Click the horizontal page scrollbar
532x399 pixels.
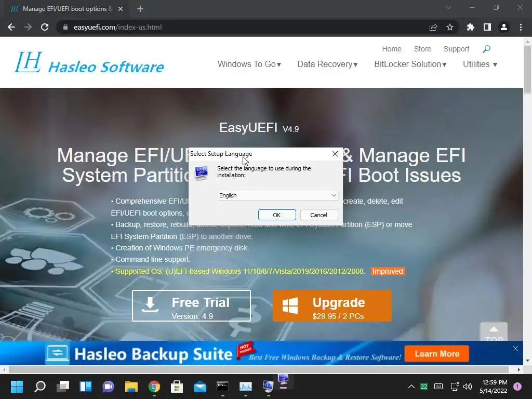click(259, 369)
